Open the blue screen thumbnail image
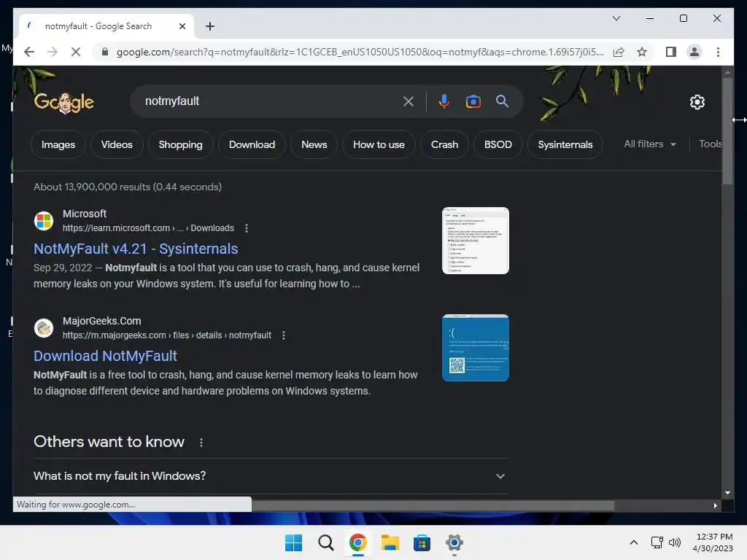Image resolution: width=747 pixels, height=560 pixels. coord(476,348)
